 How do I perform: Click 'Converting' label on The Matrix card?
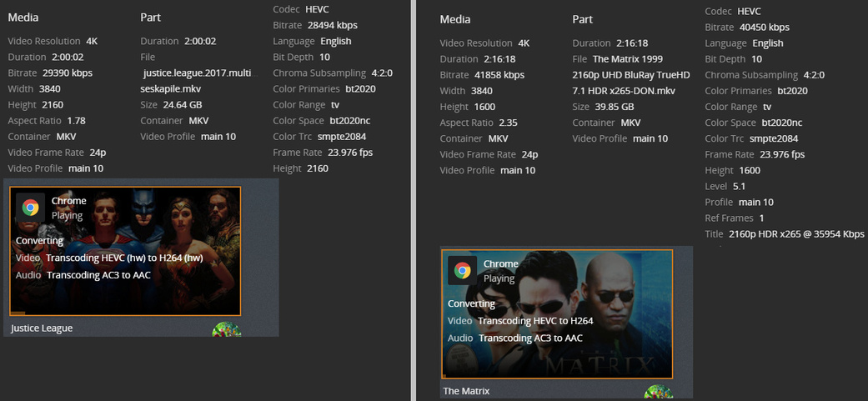point(471,303)
